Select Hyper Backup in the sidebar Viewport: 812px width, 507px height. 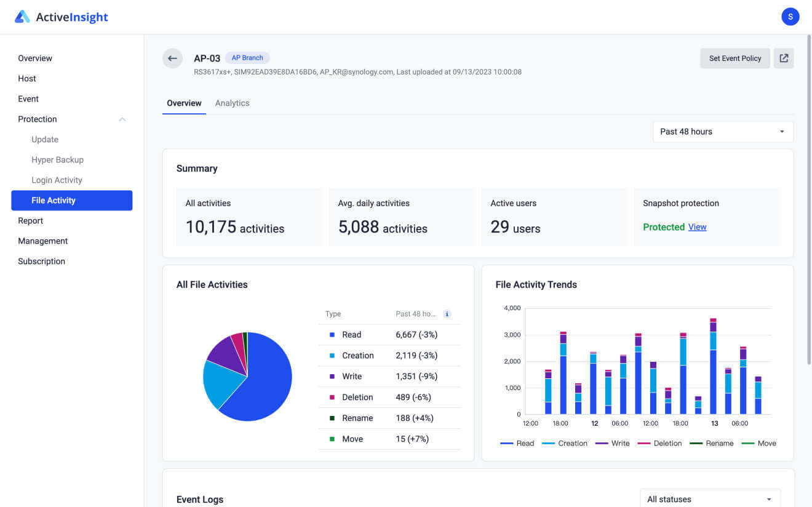57,159
